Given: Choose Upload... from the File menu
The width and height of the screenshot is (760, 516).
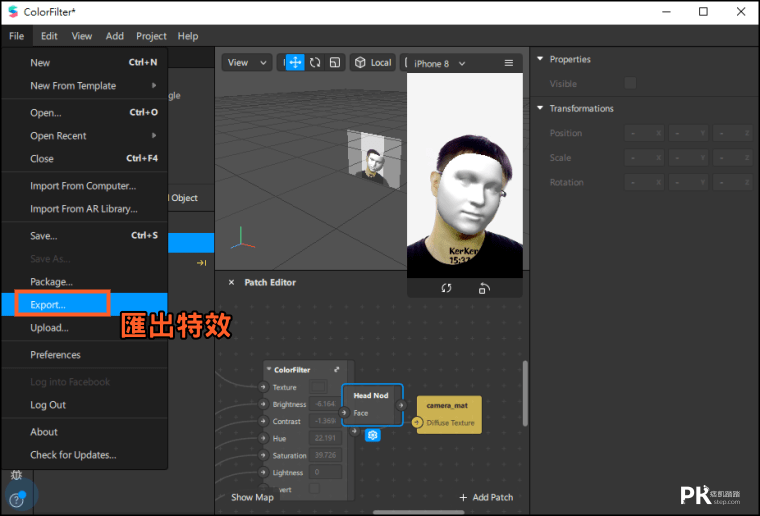Looking at the screenshot, I should click(85, 328).
